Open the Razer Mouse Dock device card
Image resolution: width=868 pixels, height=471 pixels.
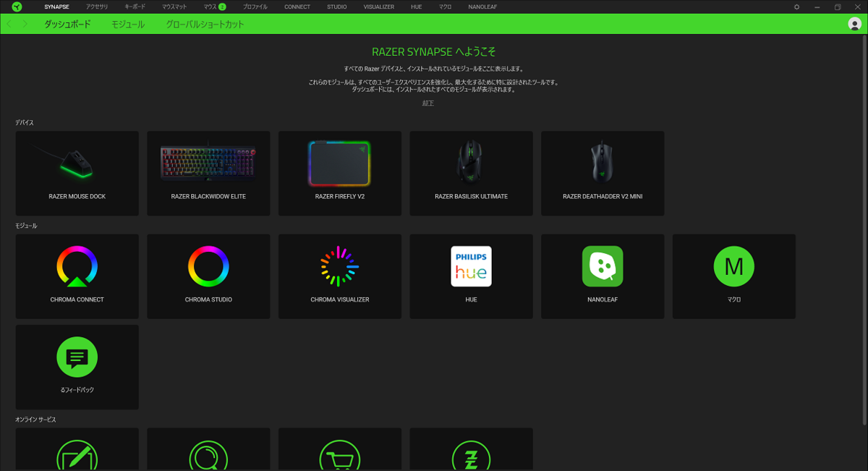coord(77,173)
